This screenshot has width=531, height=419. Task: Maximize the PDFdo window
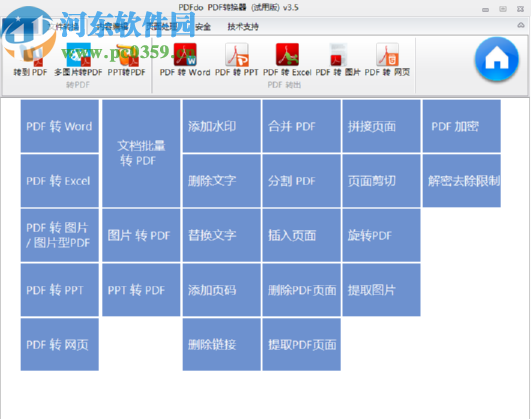click(503, 9)
